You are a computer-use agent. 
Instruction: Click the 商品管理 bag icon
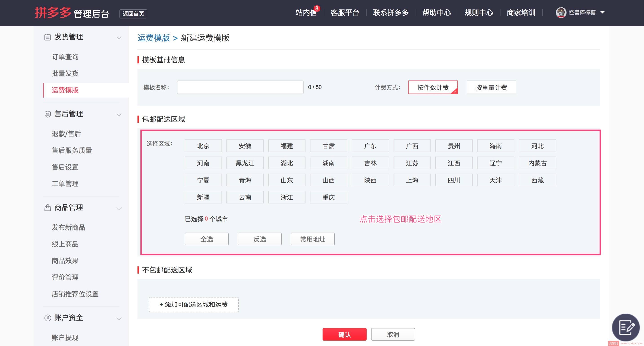click(x=47, y=208)
